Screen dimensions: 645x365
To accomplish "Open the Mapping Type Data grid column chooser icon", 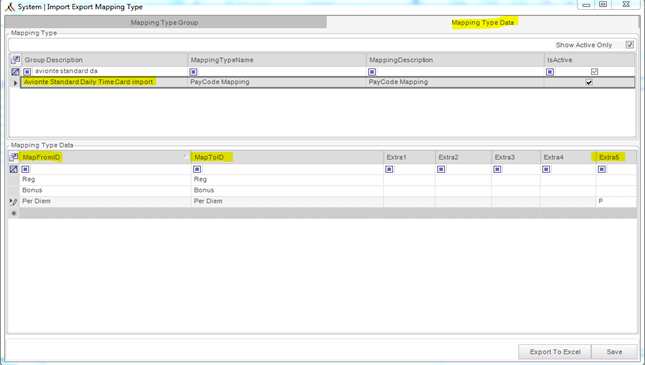I will (14, 157).
